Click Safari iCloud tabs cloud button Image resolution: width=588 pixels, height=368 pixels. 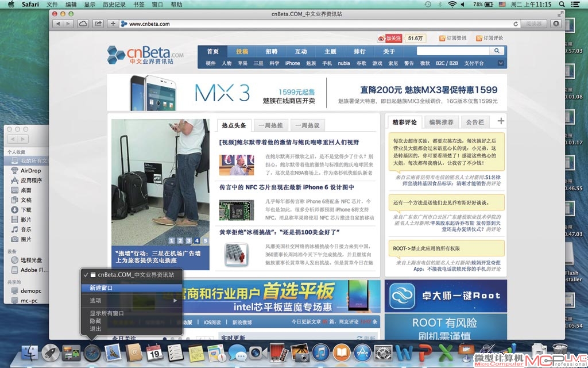point(83,24)
